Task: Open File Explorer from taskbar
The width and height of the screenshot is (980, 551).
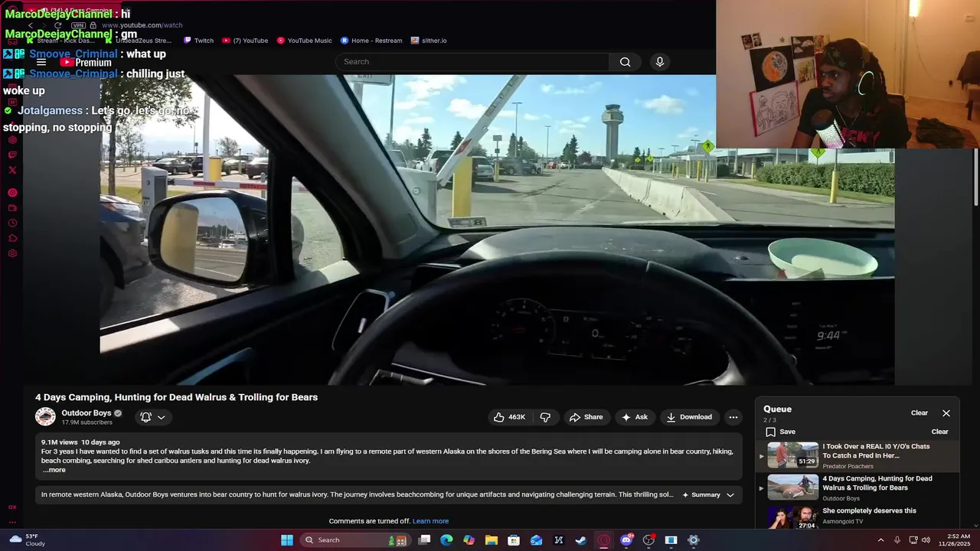Action: coord(492,540)
